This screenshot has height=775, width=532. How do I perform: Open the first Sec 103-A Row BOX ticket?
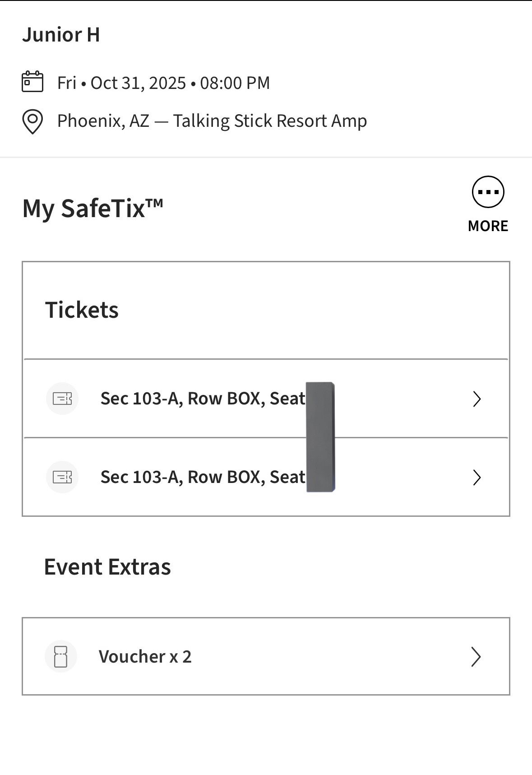coord(203,399)
